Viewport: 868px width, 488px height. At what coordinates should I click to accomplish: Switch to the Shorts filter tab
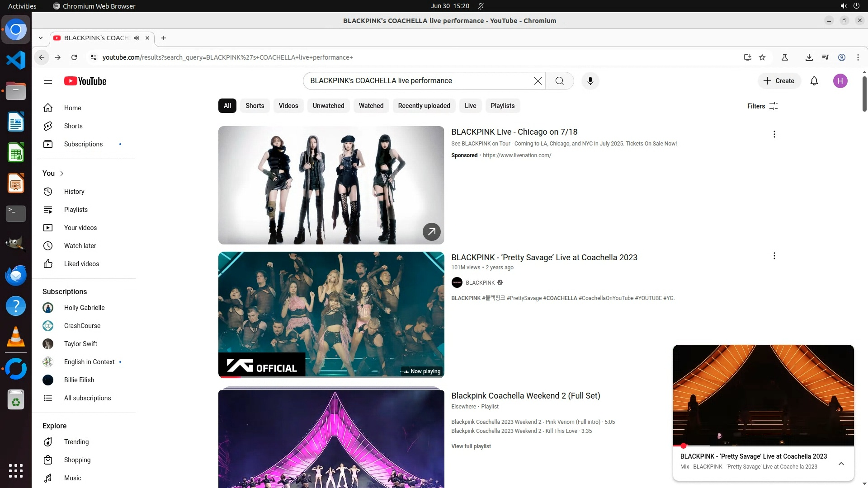click(x=255, y=106)
